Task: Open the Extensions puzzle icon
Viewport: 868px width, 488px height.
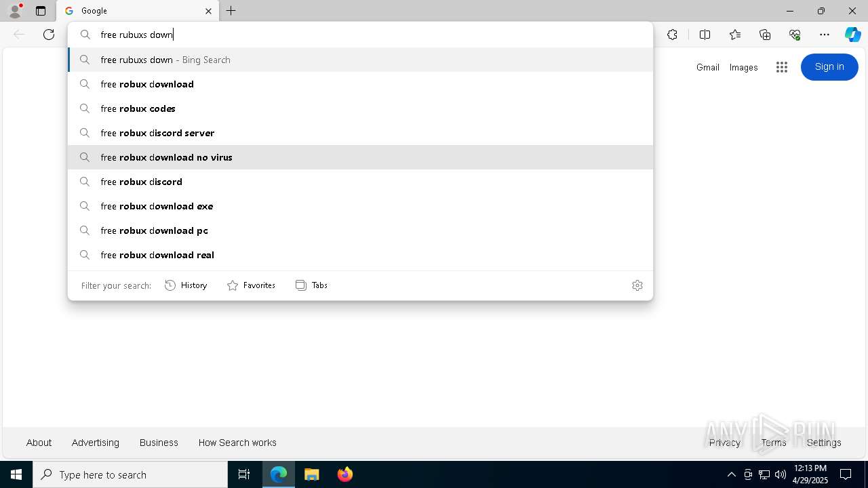Action: point(672,35)
